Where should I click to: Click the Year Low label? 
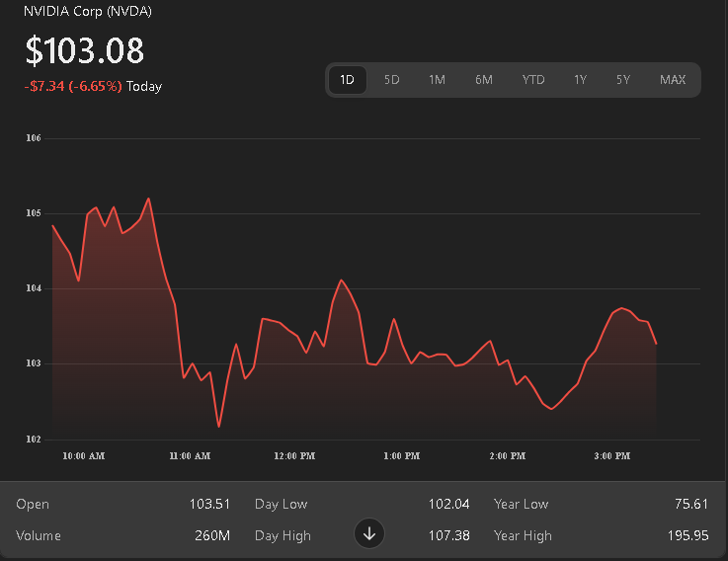522,505
